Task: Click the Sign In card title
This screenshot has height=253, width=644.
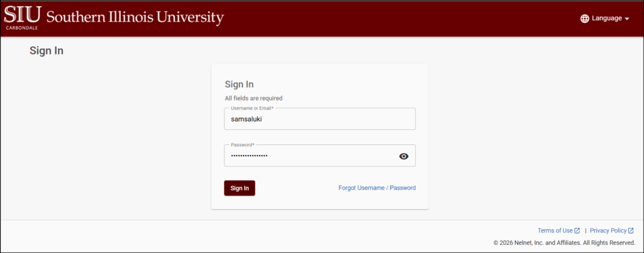Action: [239, 84]
